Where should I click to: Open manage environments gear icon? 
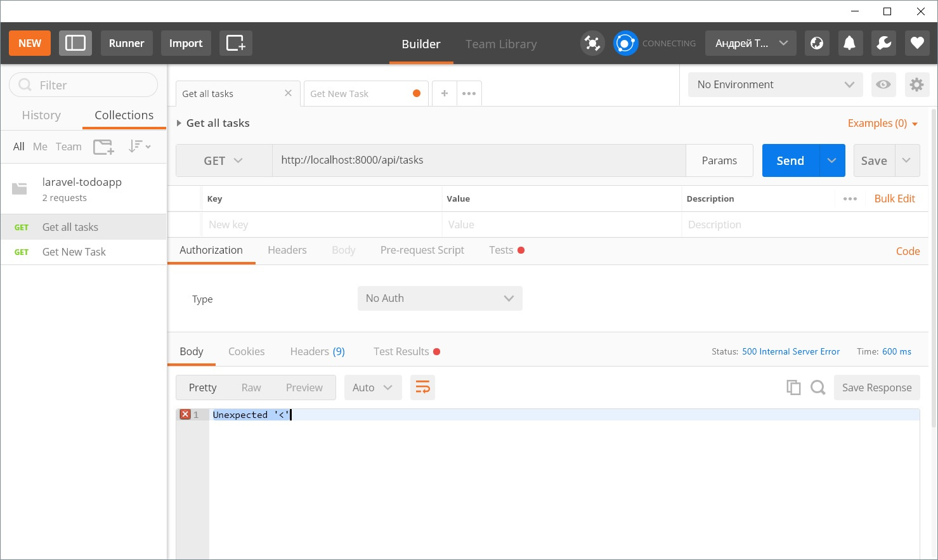(917, 84)
